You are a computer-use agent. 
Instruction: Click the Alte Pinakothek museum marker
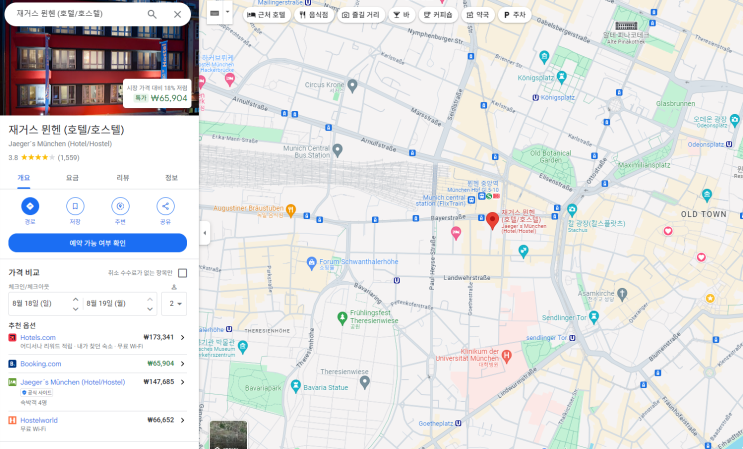626,26
